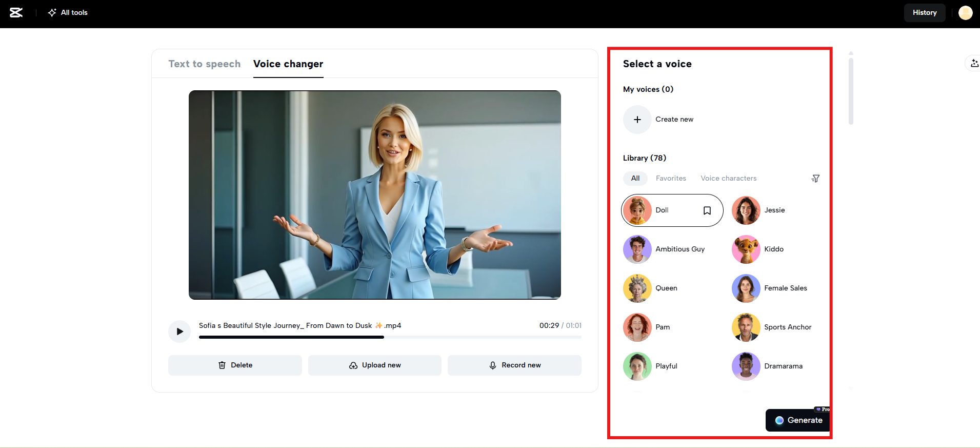Choose the Queen voice avatar
Screen dimensions: 980x448
tap(637, 288)
